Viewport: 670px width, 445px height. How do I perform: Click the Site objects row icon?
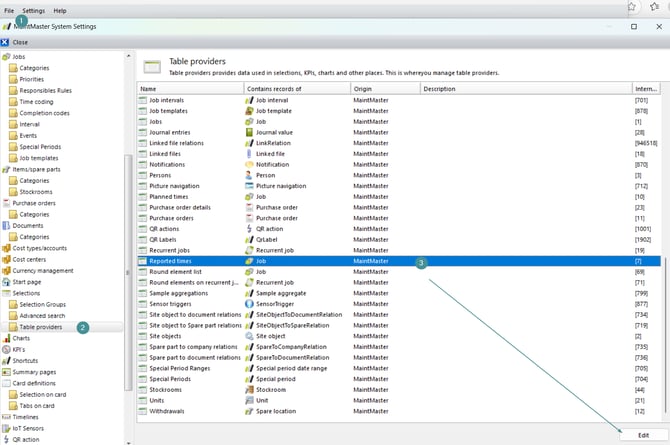[x=143, y=336]
